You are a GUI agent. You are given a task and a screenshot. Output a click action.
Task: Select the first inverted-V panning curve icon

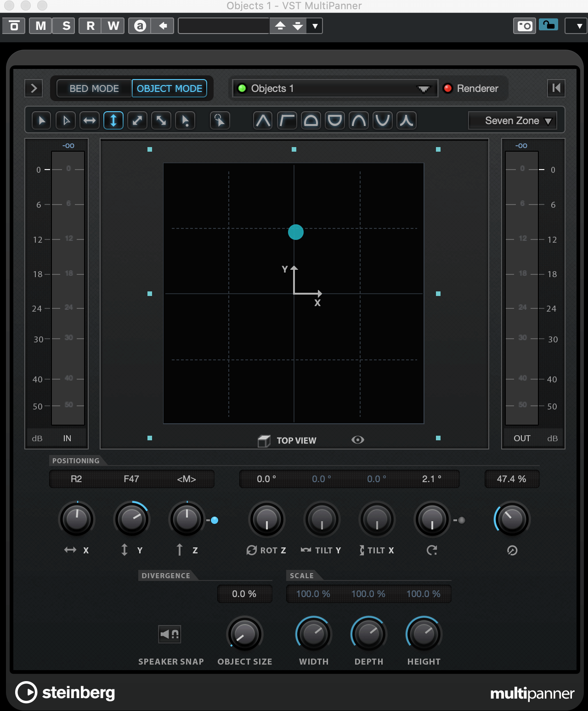(x=263, y=120)
